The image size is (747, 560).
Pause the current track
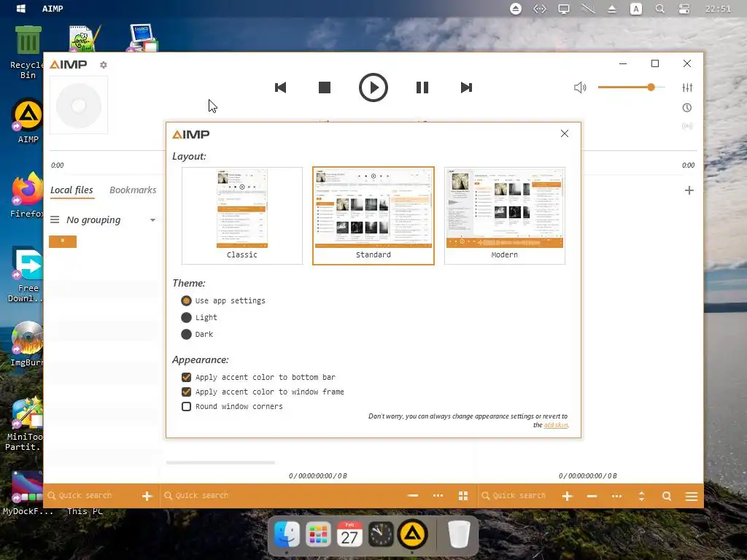click(422, 87)
